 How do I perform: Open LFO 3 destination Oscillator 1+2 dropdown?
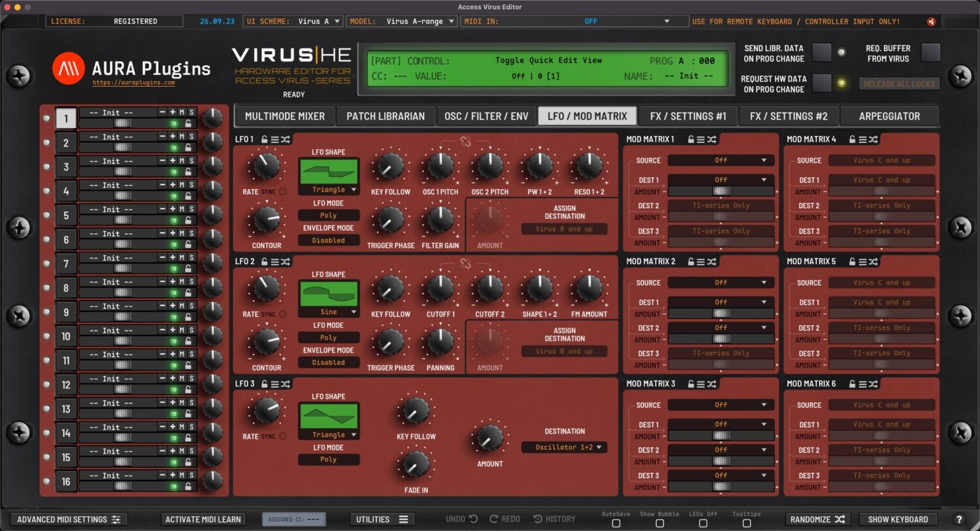pyautogui.click(x=564, y=447)
